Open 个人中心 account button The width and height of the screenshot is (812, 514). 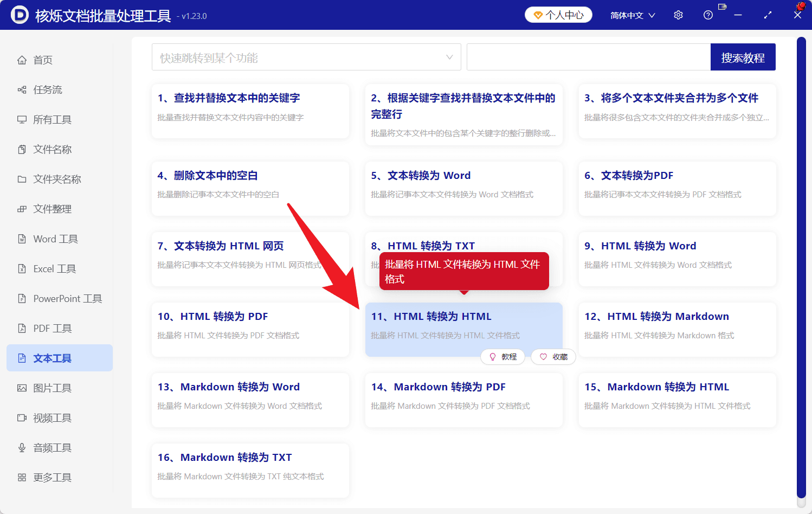click(558, 15)
